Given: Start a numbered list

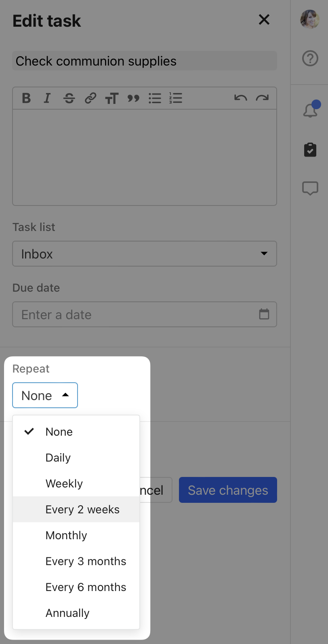Looking at the screenshot, I should click(176, 98).
